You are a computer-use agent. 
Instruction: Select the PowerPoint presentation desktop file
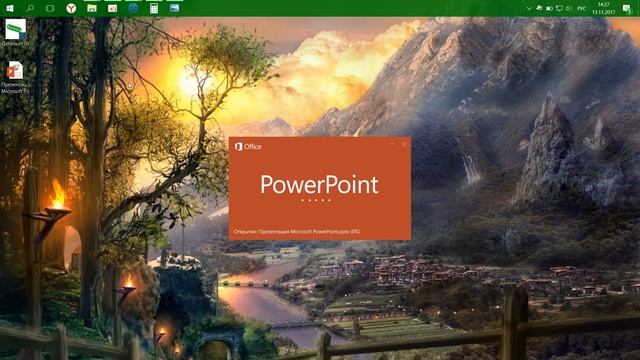15,78
